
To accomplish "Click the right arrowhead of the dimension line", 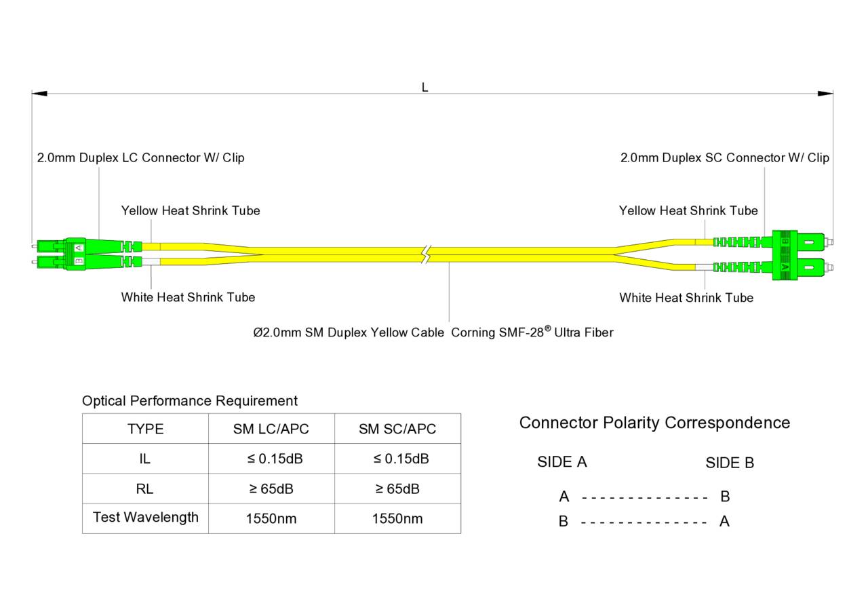I will (x=825, y=93).
